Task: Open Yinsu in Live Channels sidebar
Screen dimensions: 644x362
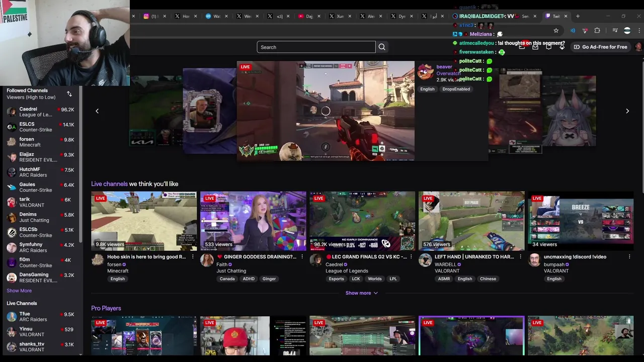Action: tap(40, 332)
